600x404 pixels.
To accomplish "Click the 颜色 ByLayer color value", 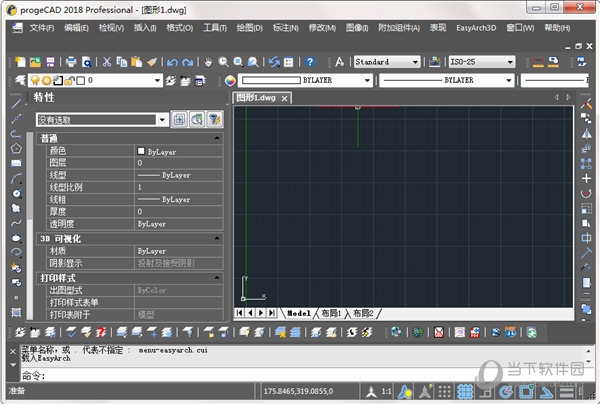I will click(179, 151).
